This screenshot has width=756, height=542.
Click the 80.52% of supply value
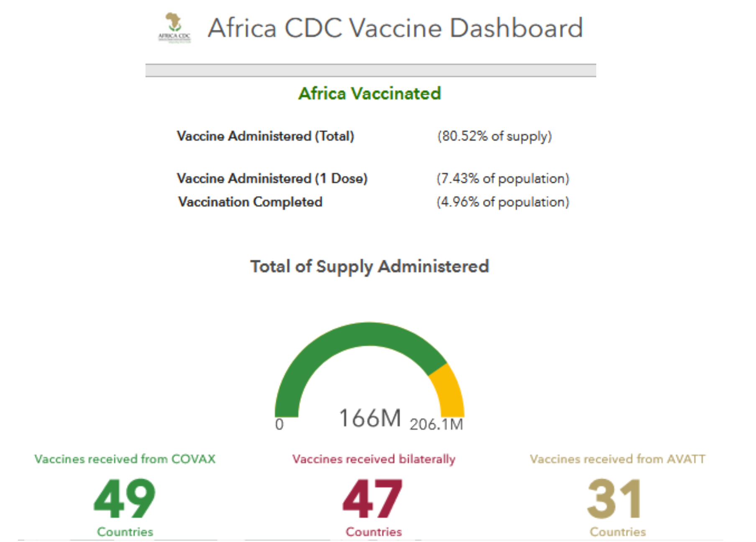494,136
